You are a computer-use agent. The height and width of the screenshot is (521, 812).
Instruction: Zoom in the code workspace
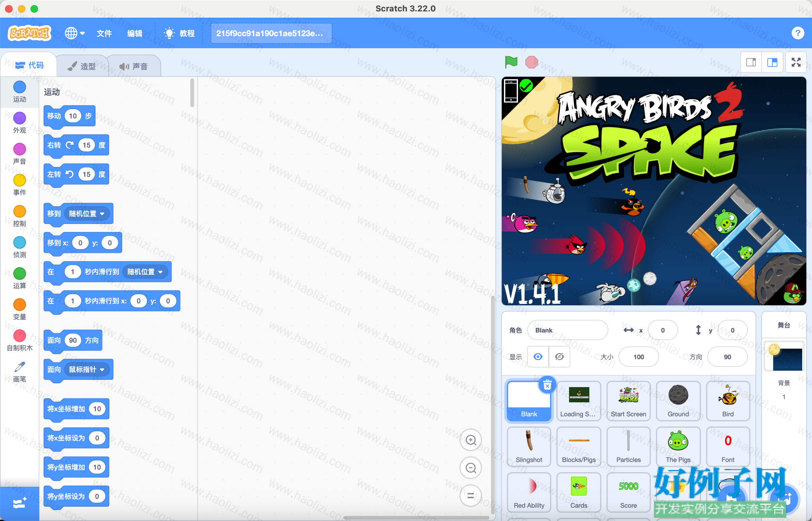point(470,440)
